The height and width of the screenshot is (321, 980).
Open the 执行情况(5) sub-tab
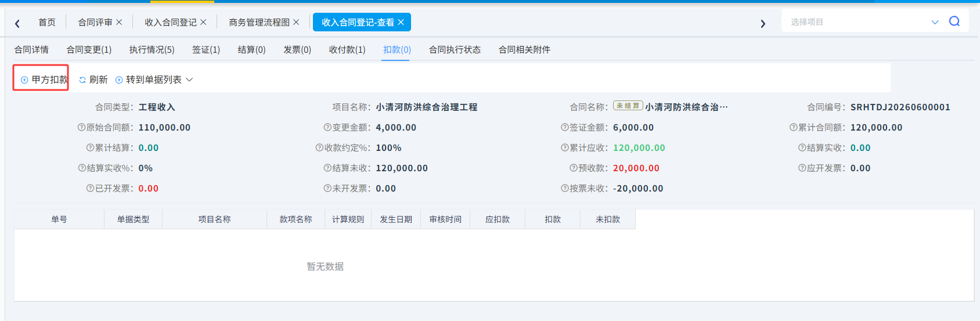pos(152,50)
